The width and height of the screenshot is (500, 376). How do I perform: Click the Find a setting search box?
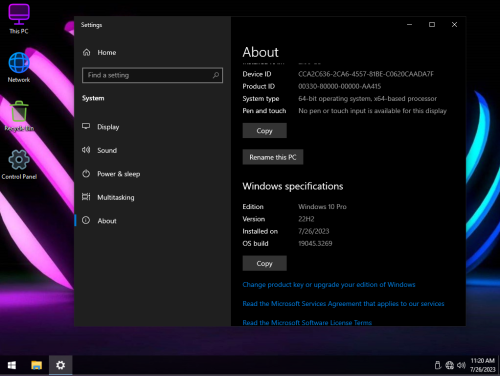coord(152,75)
